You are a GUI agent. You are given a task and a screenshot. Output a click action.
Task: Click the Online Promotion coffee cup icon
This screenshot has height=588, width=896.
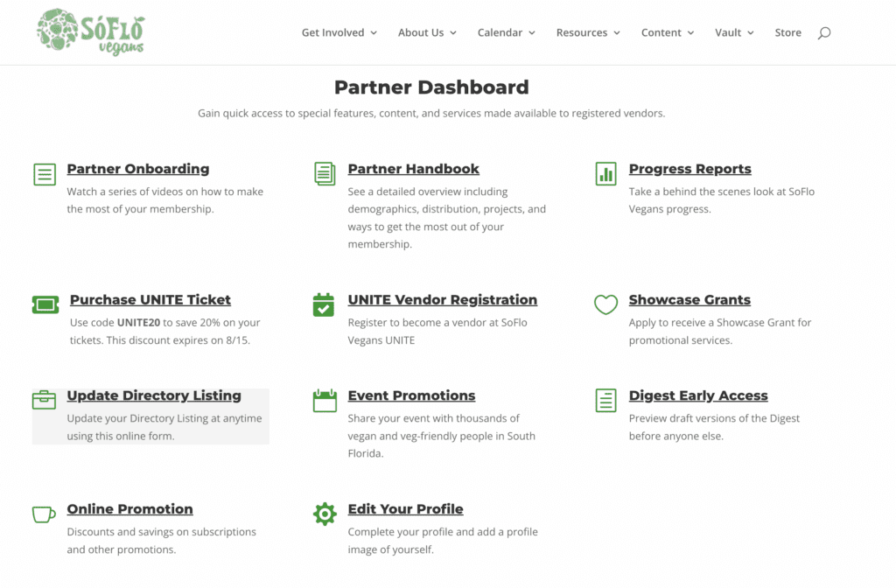tap(44, 514)
